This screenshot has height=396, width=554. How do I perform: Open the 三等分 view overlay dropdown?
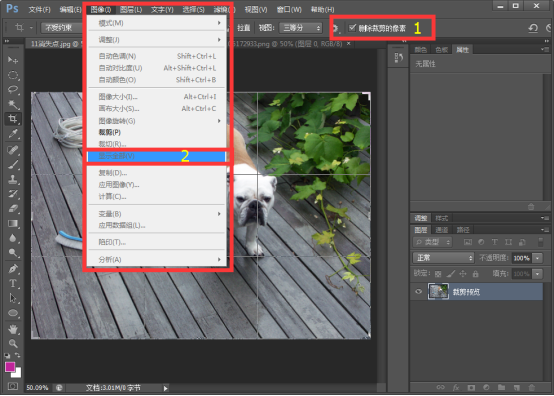pos(301,28)
